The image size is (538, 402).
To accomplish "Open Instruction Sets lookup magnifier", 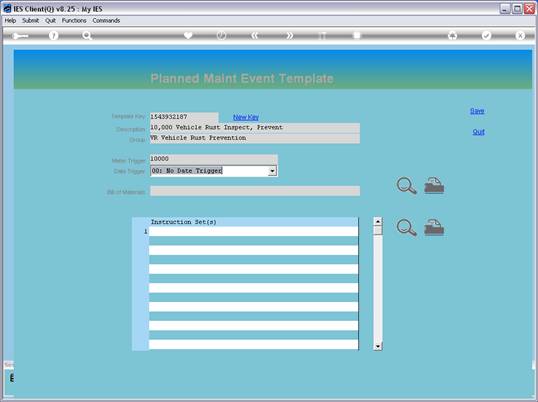I will click(407, 227).
